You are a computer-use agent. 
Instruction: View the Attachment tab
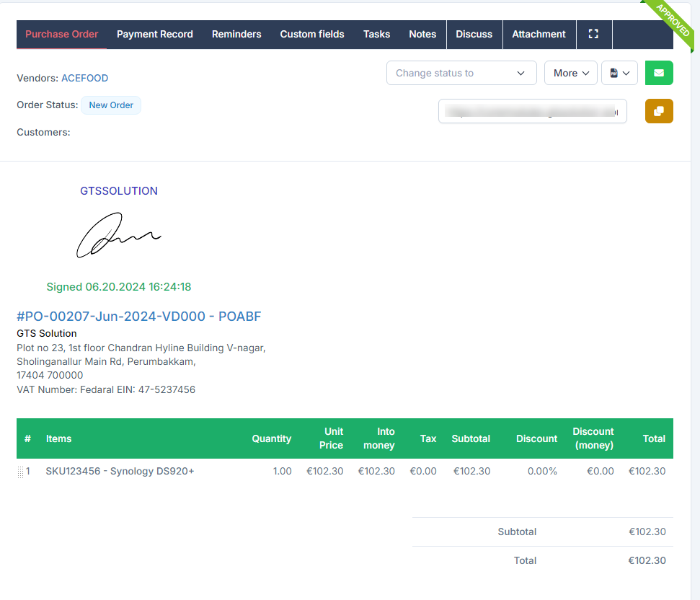tap(539, 34)
